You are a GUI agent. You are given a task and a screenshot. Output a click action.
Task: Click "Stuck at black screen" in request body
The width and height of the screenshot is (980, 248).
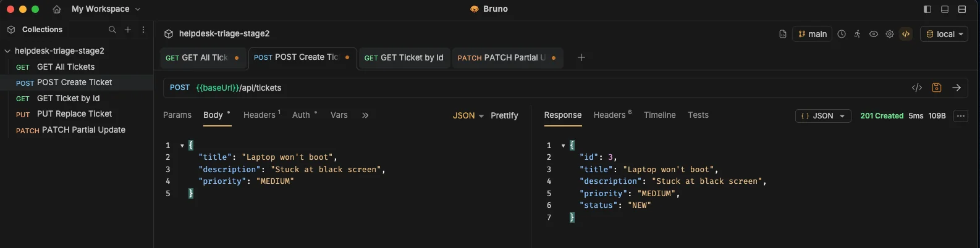tap(326, 169)
